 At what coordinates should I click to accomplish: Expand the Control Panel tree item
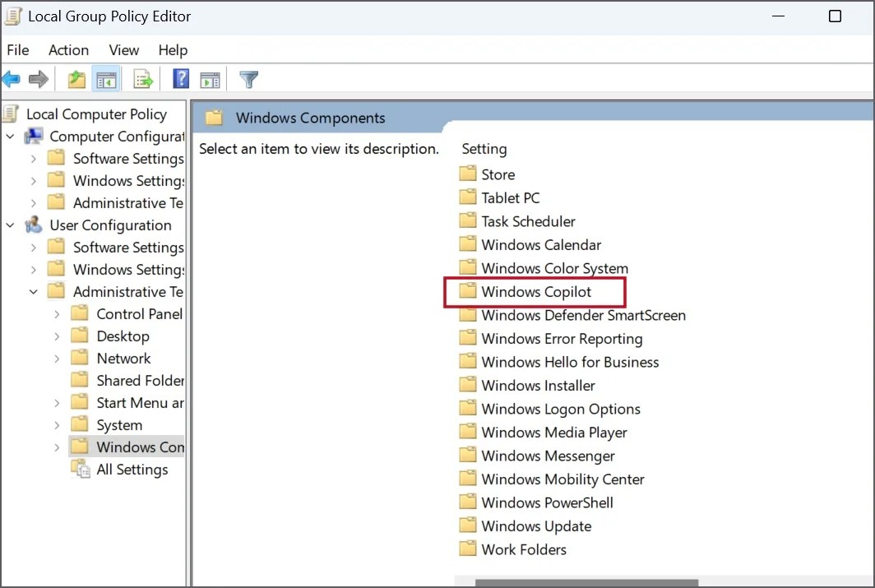coord(56,313)
